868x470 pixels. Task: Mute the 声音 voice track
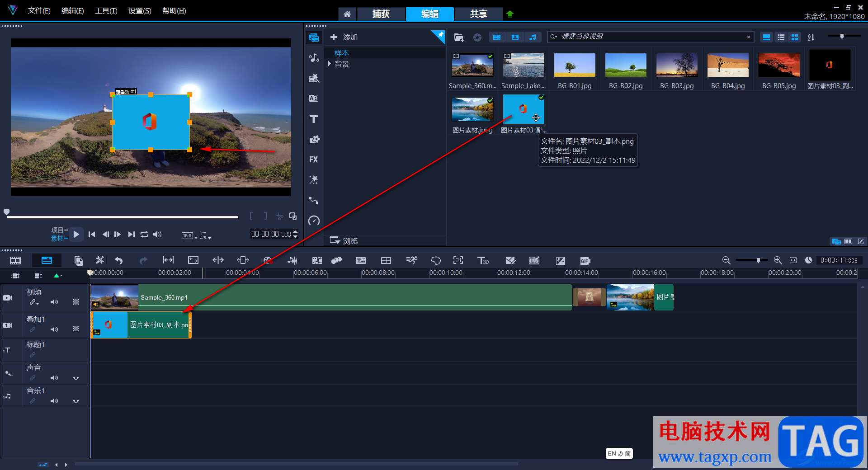point(54,378)
